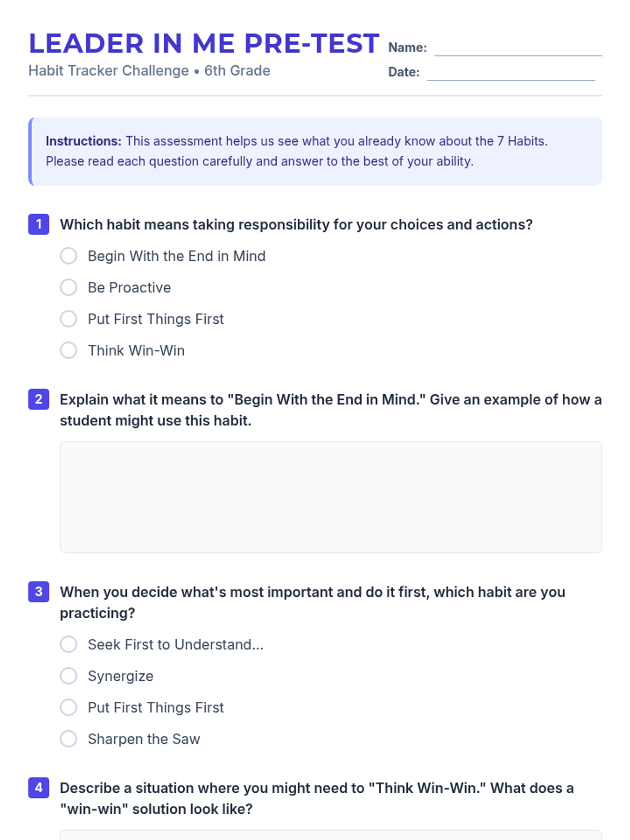Click the question 4 number badge
Screen dimensions: 630x840
click(x=39, y=788)
